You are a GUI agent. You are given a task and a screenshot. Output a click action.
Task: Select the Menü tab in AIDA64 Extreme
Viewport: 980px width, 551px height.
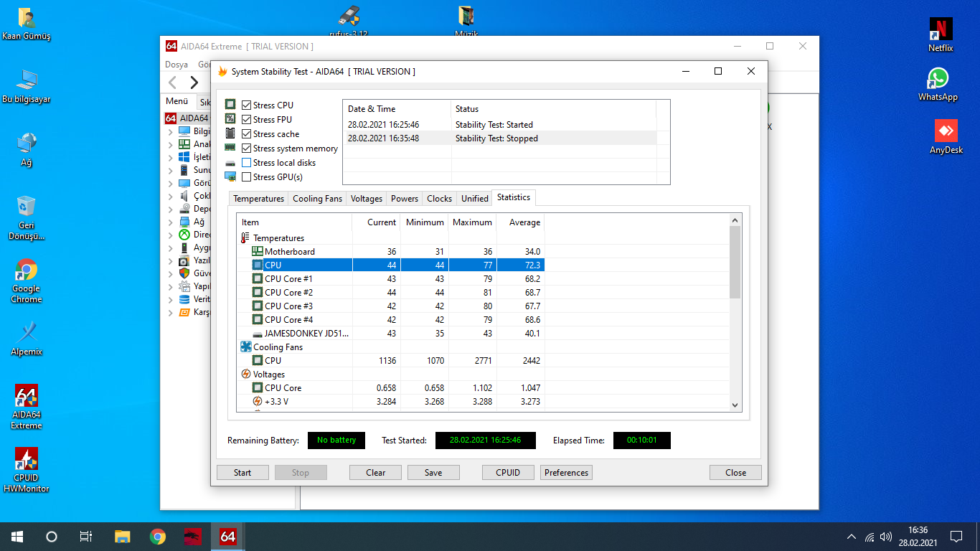click(177, 102)
